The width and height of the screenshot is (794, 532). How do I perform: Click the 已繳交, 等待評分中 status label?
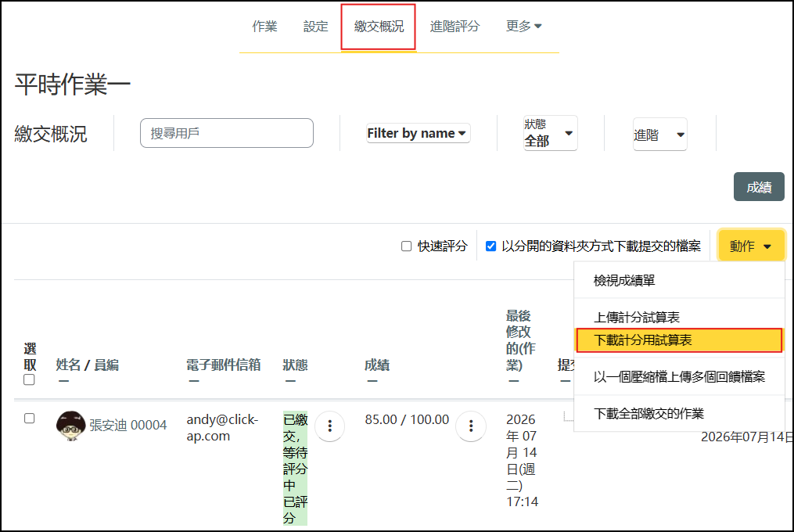[295, 452]
